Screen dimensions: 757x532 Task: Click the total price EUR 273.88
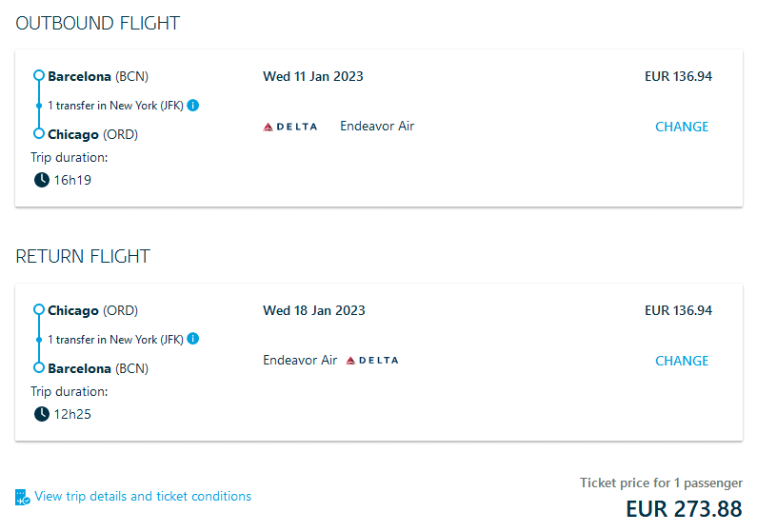[684, 508]
